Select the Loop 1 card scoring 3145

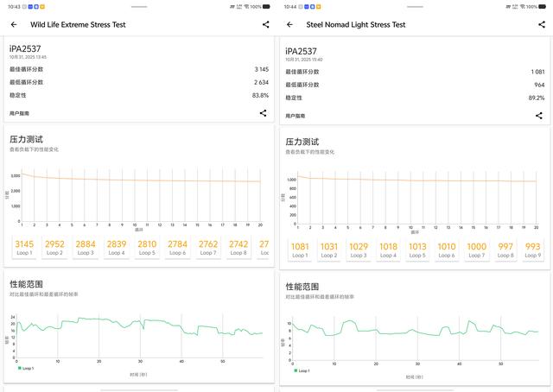pos(24,248)
